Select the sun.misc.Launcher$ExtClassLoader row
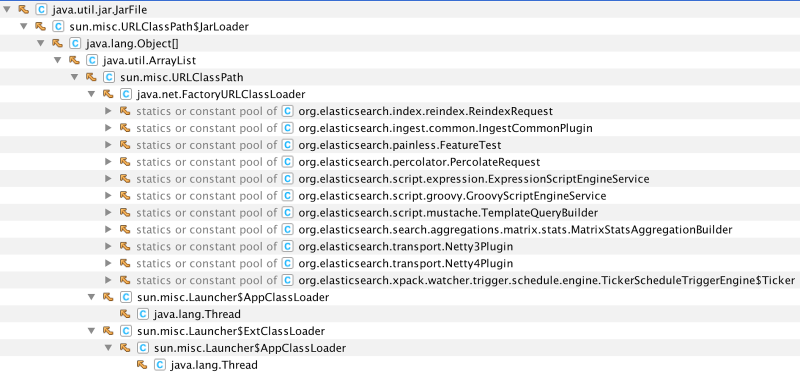 tap(400, 331)
